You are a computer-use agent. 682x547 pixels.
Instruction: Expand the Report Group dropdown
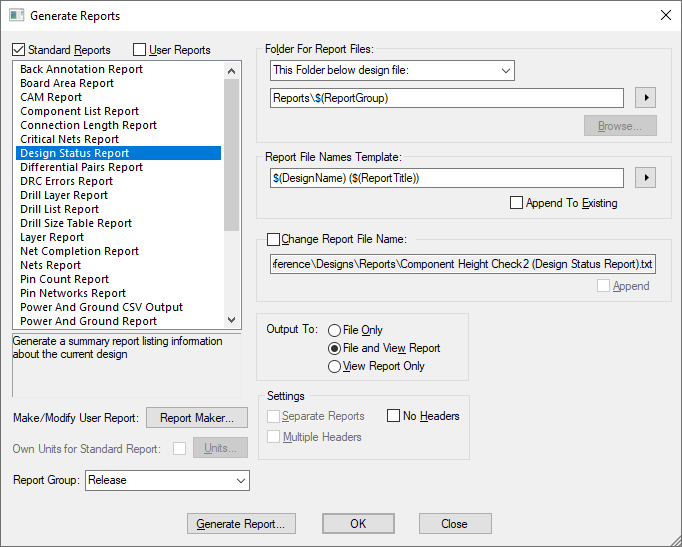pyautogui.click(x=167, y=481)
